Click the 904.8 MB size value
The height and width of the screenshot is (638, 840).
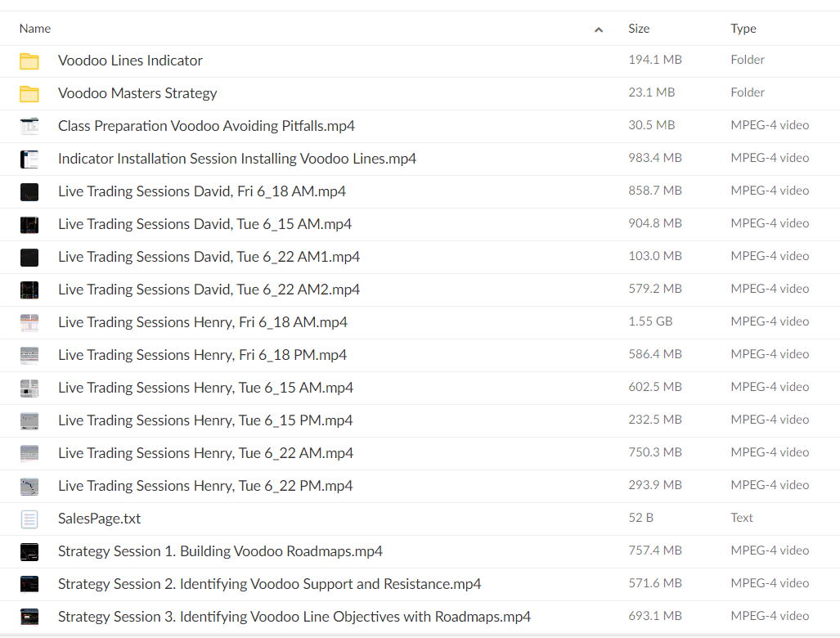[x=655, y=222]
